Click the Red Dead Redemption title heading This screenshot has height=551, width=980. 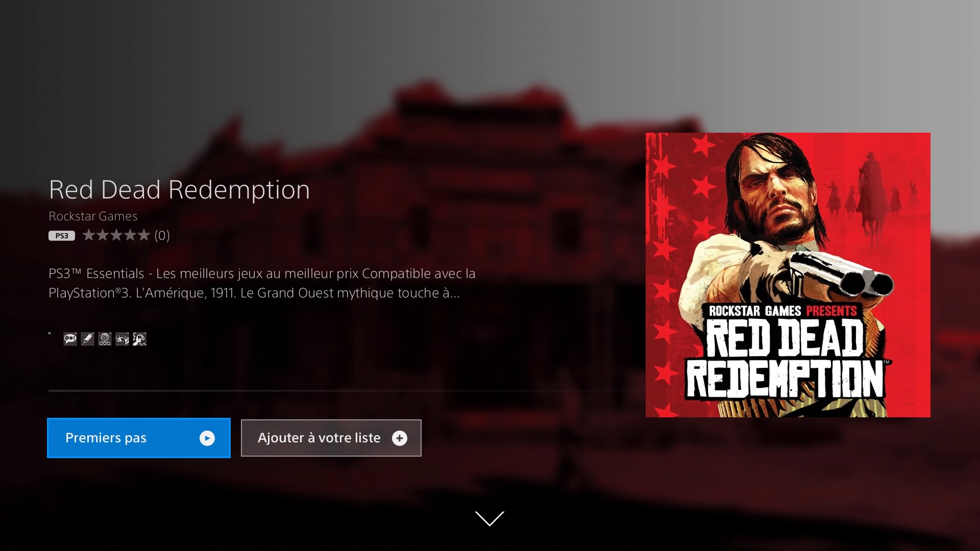179,190
